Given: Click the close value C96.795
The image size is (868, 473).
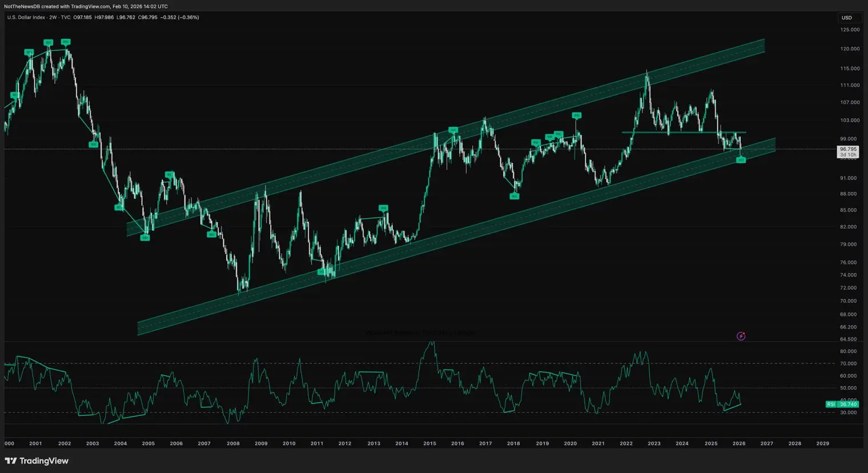Looking at the screenshot, I should click(148, 17).
